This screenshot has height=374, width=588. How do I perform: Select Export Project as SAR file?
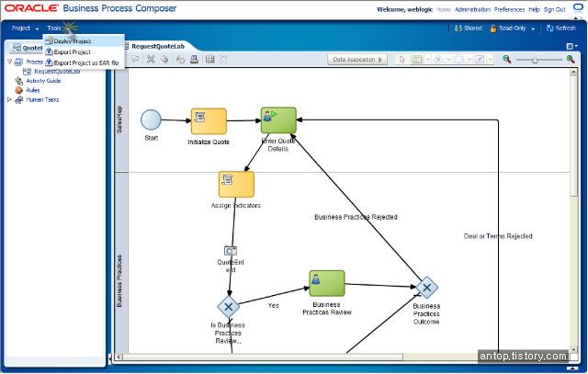click(85, 63)
